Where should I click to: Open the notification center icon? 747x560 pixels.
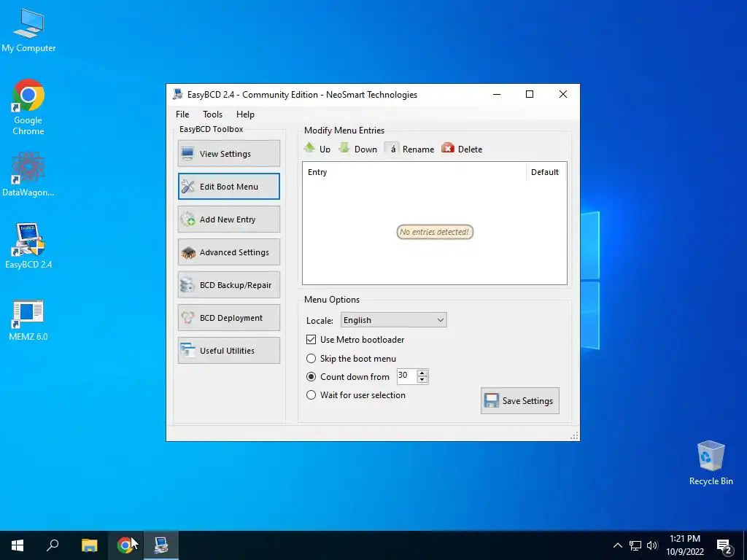click(x=724, y=547)
